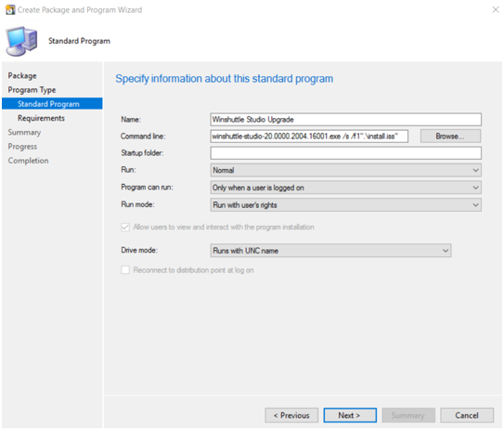
Task: Click into the Name text field
Action: (x=346, y=119)
